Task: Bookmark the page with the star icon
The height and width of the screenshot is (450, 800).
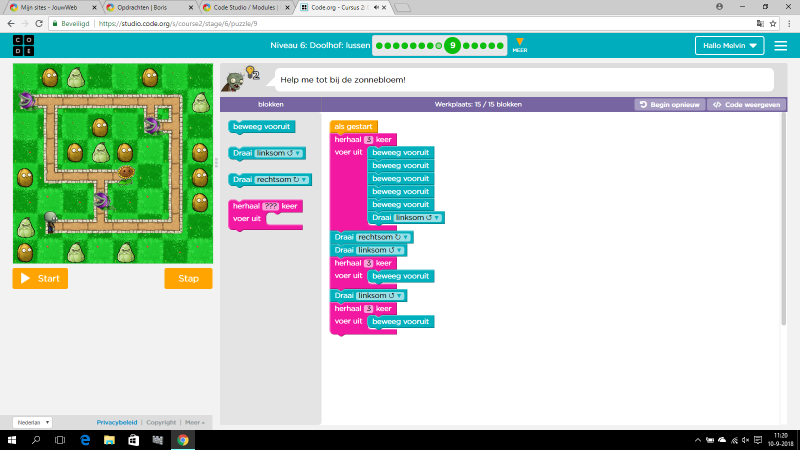Action: tap(773, 23)
